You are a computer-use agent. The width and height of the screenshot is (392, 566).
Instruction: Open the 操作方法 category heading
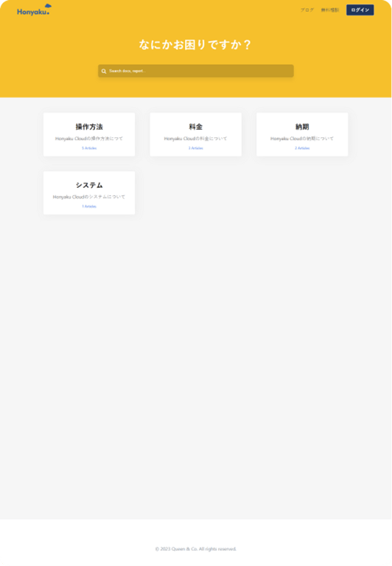pos(89,127)
